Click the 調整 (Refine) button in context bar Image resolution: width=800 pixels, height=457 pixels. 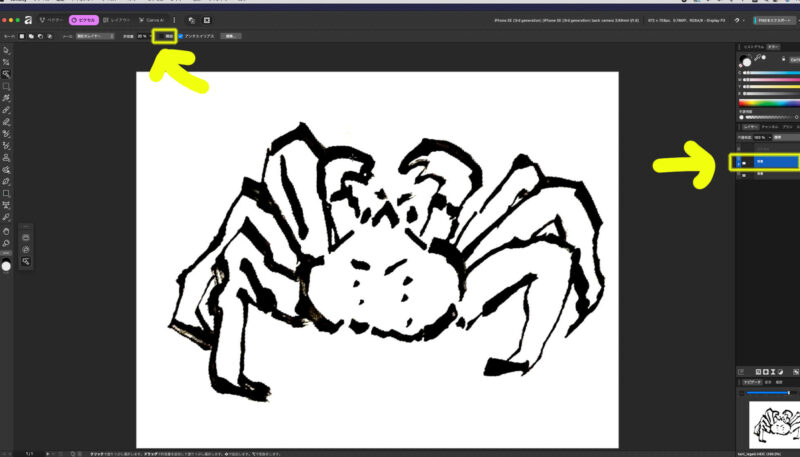(x=231, y=36)
